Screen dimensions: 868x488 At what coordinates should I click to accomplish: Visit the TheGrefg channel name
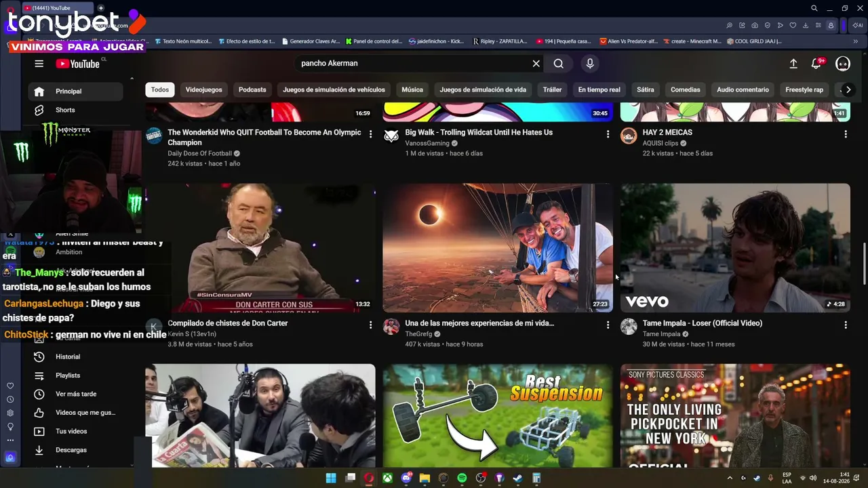(418, 334)
